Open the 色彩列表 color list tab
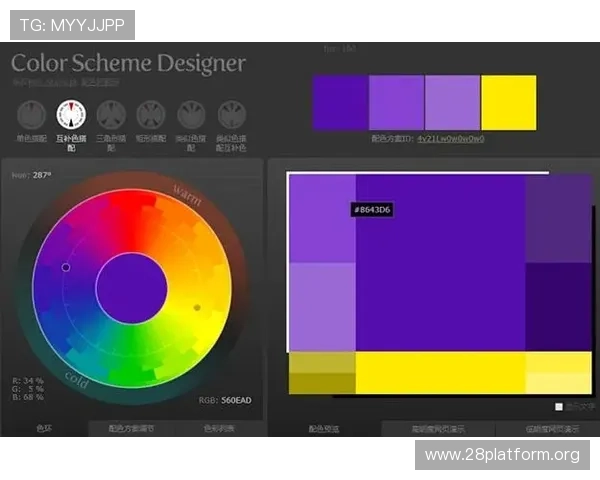 click(x=219, y=429)
